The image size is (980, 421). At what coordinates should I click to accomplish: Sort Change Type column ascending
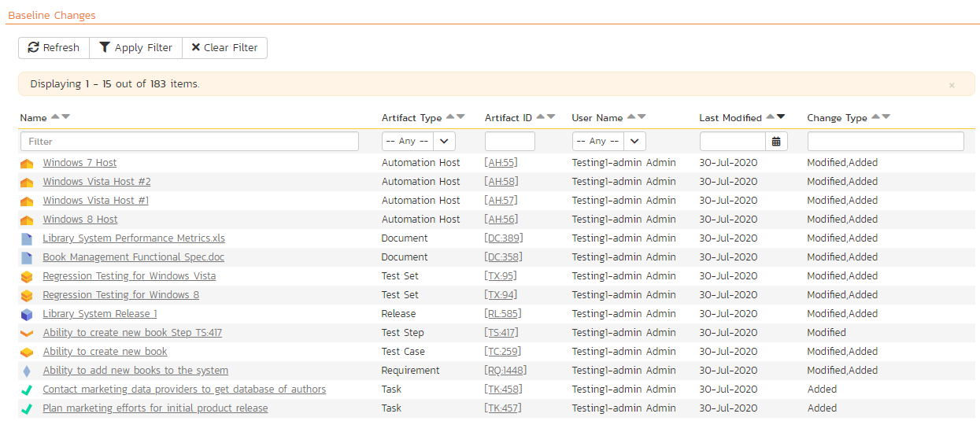pyautogui.click(x=875, y=117)
